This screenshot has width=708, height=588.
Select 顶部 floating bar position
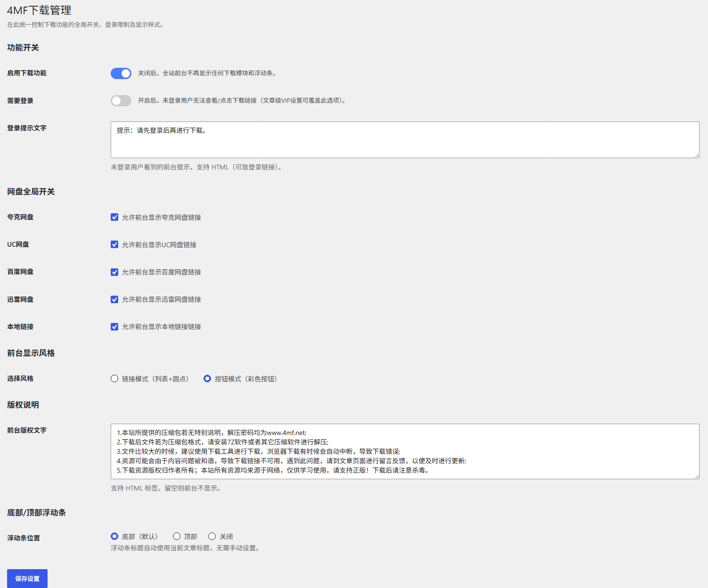177,536
